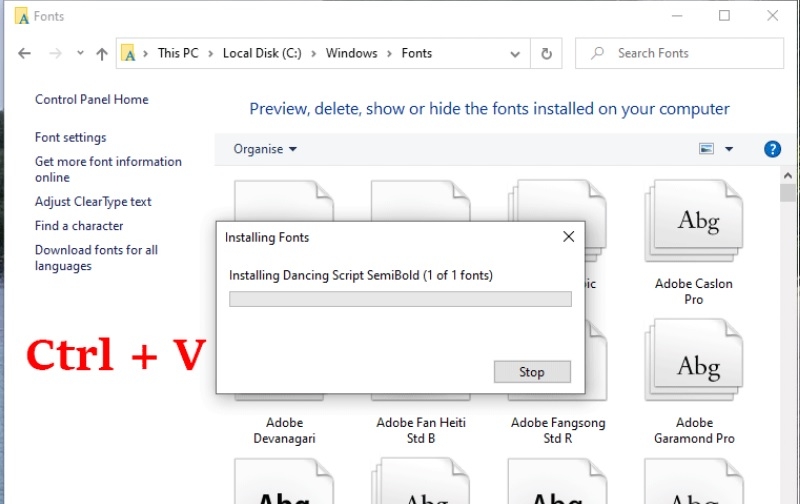Select the Adobe Fan Heiti Std B label
The width and height of the screenshot is (800, 504).
421,430
